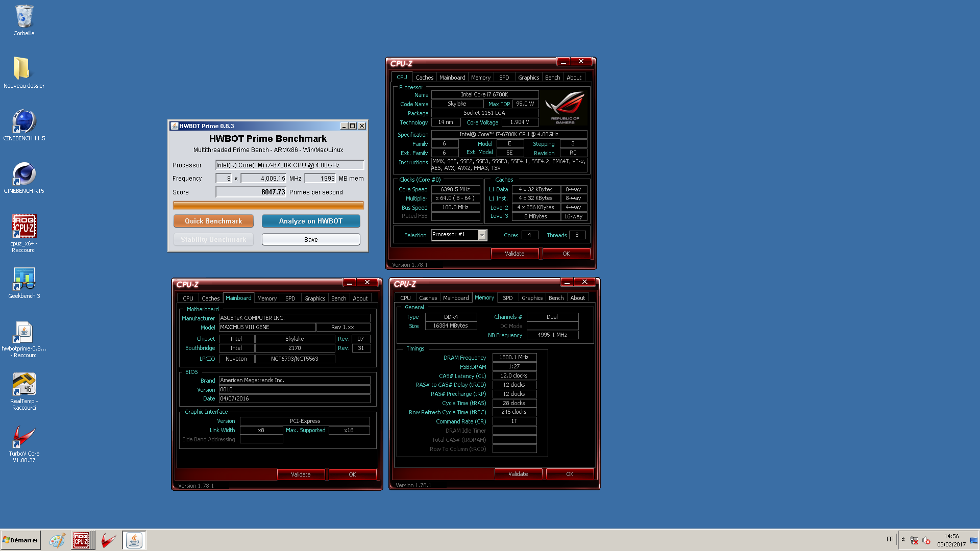
Task: Open the Processor #1 selection dropdown
Action: pyautogui.click(x=459, y=235)
